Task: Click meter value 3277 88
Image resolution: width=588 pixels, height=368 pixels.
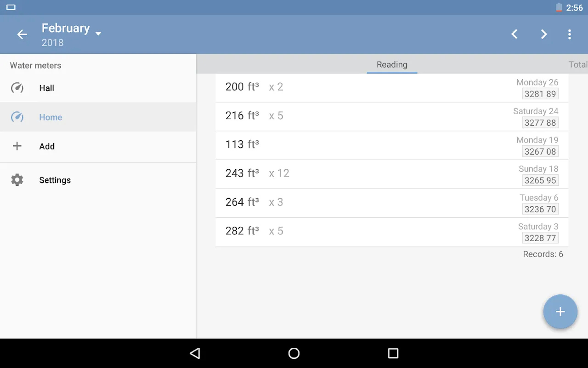Action: coord(540,123)
